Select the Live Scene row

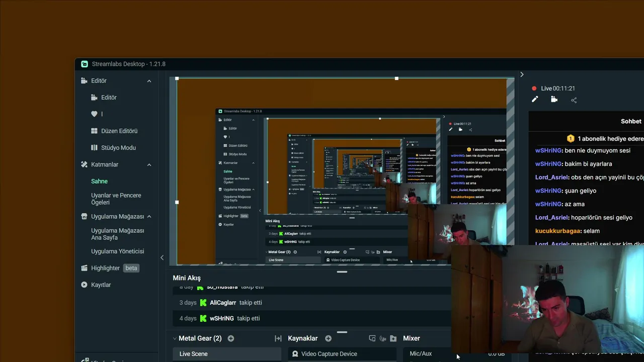point(227,354)
